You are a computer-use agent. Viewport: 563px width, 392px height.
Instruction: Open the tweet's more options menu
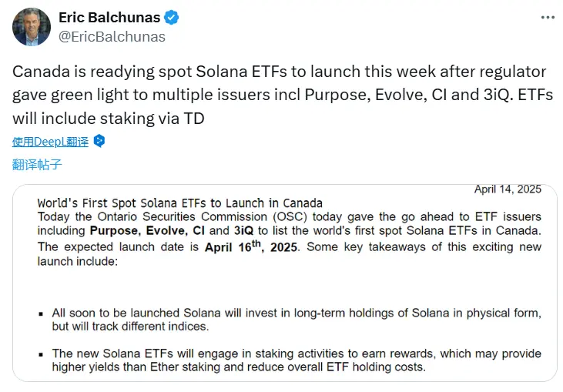pyautogui.click(x=547, y=17)
